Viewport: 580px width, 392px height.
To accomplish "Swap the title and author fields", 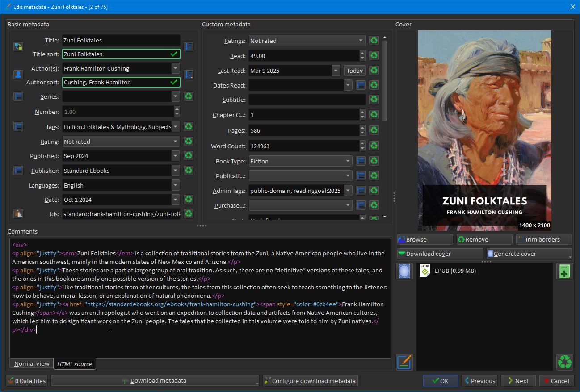I will (x=18, y=47).
